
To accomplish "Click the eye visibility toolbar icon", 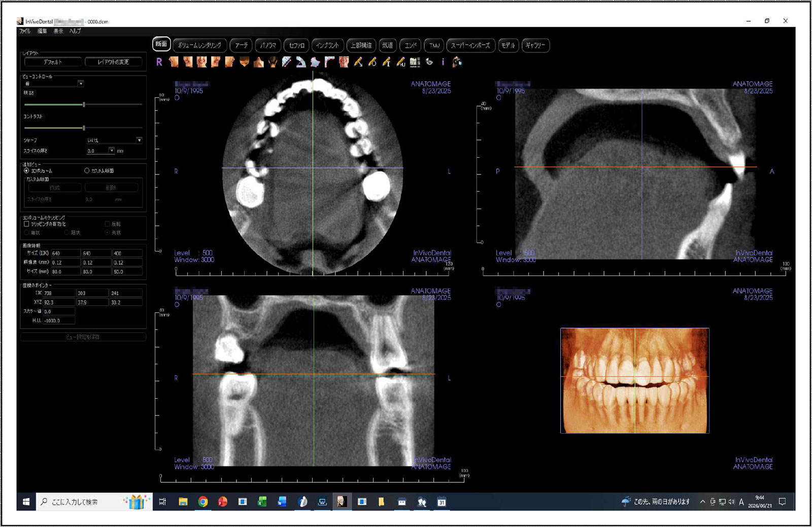I will (x=429, y=62).
